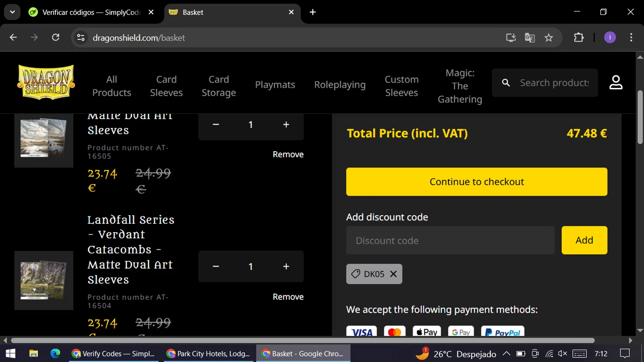Click the battery status tray icon
This screenshot has height=362, width=644.
tap(521, 353)
